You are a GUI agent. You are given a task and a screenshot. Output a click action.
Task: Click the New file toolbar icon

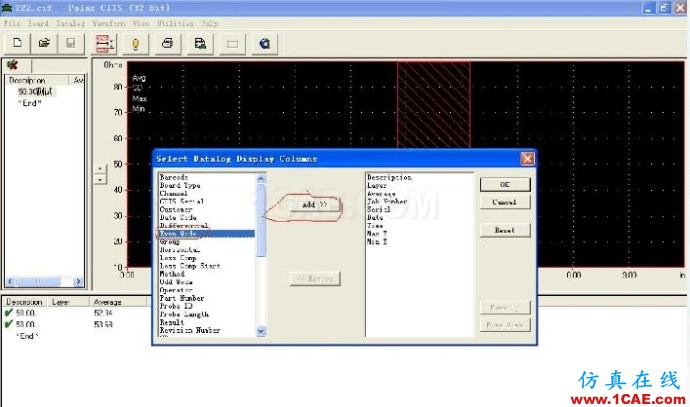tap(17, 43)
